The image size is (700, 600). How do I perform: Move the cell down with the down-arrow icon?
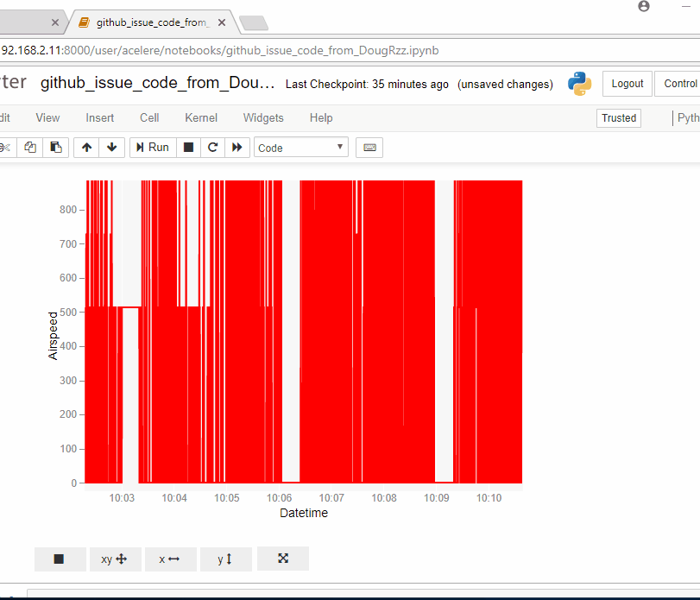(111, 147)
